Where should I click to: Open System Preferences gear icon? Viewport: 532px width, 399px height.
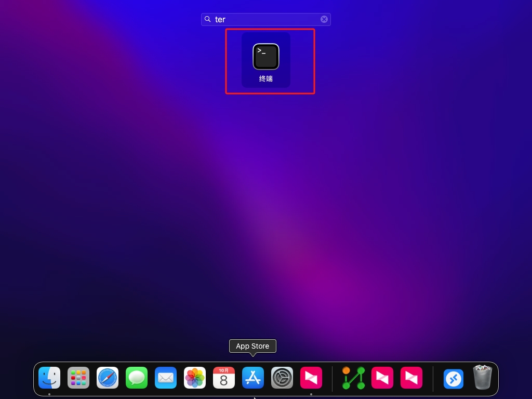282,378
